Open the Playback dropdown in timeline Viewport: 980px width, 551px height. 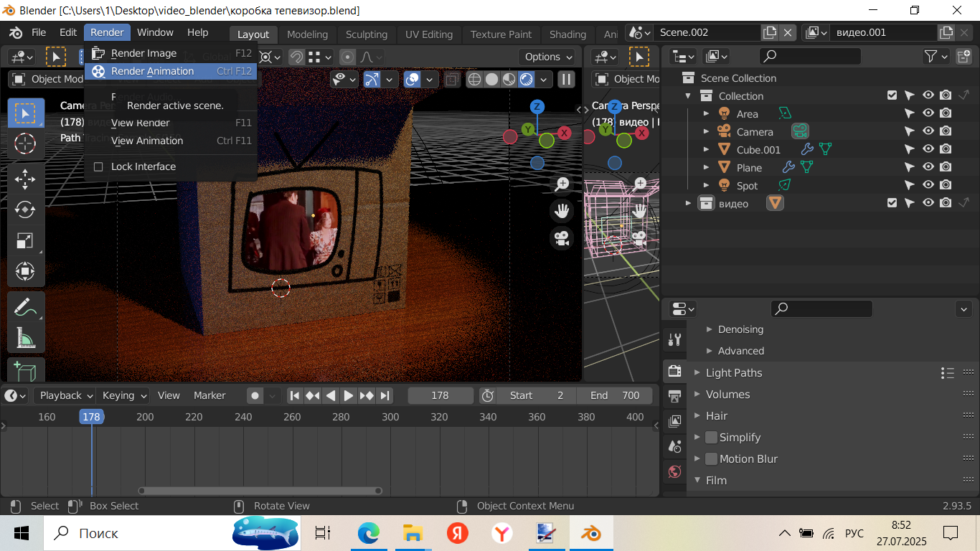[x=66, y=395]
